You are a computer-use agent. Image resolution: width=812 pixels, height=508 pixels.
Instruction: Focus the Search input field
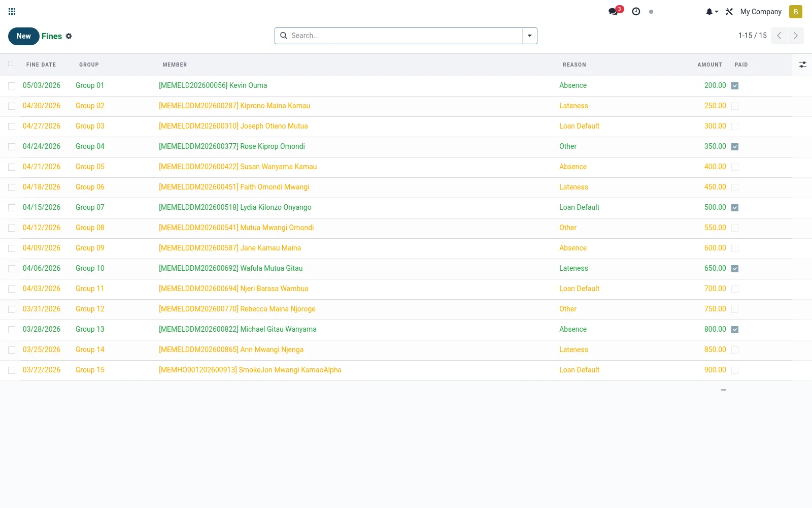point(405,36)
